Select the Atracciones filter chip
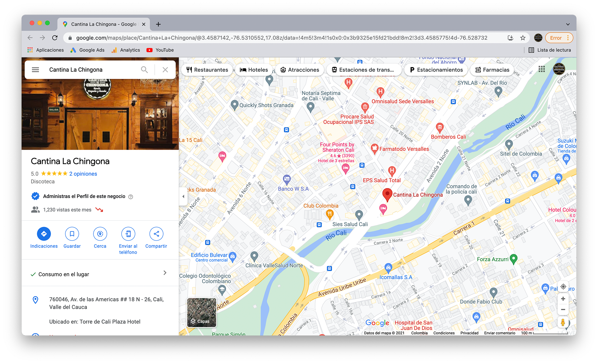The height and width of the screenshot is (364, 598). coord(300,70)
